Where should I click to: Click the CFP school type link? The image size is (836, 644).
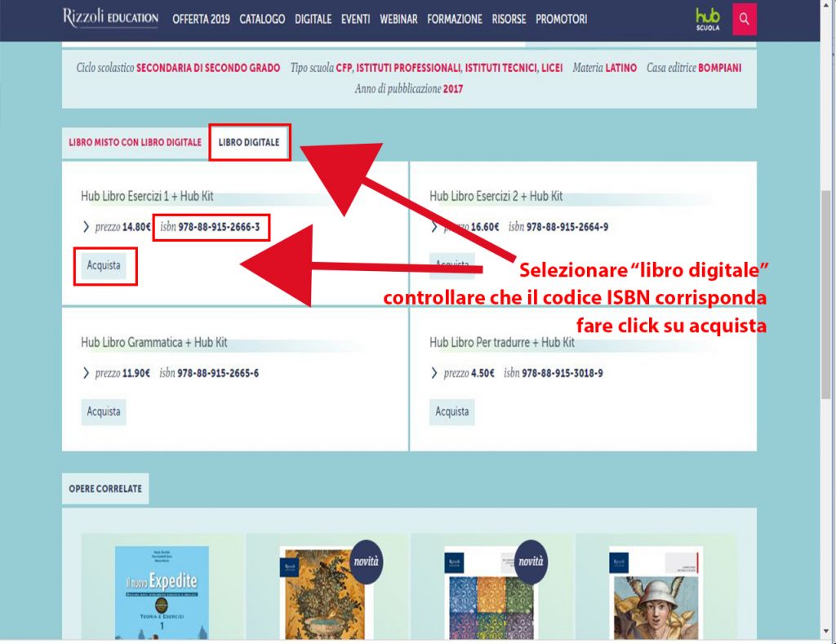tap(344, 69)
